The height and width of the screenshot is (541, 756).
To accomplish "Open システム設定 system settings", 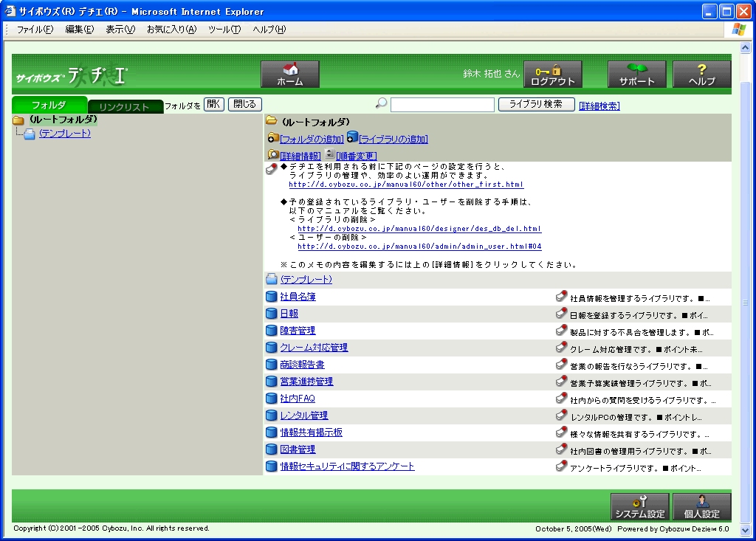I will click(640, 507).
